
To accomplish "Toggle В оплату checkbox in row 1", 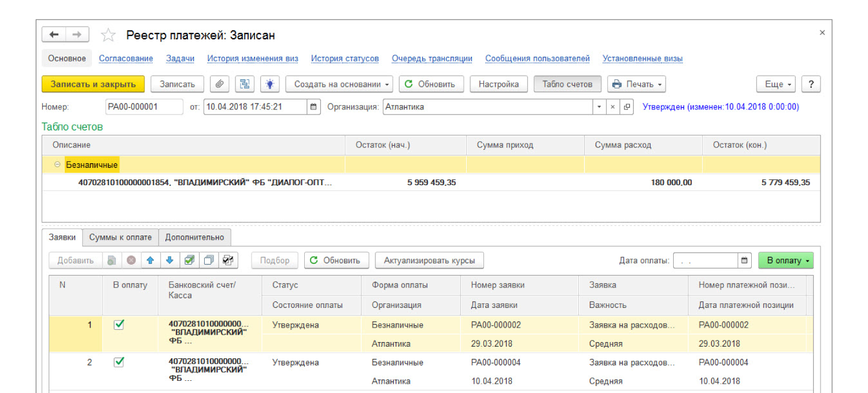I will [x=119, y=325].
